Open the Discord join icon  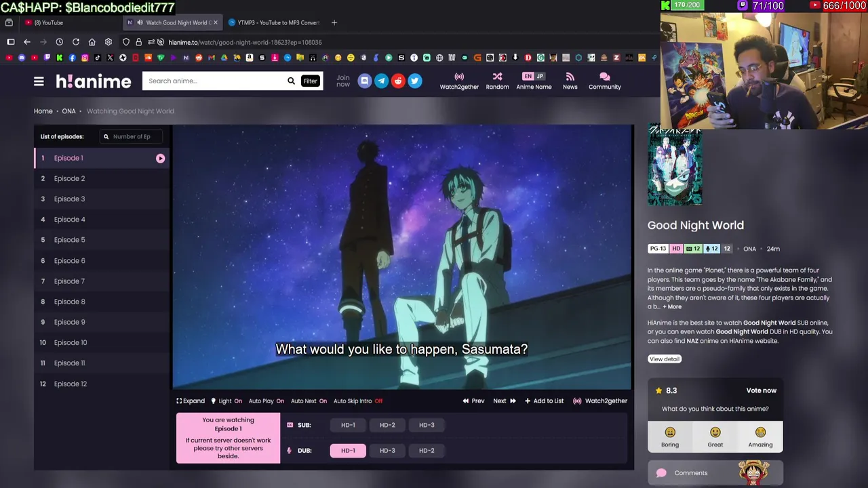(x=365, y=81)
